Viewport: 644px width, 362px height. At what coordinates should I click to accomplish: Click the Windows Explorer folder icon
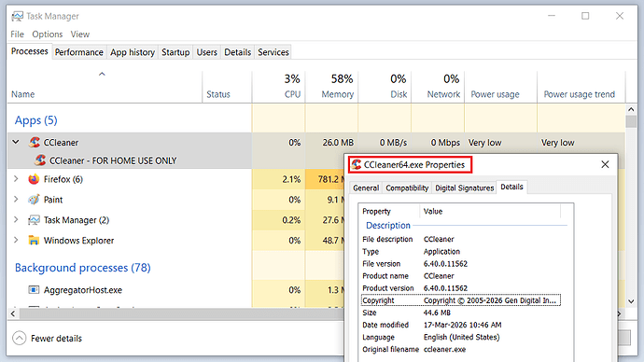(34, 240)
